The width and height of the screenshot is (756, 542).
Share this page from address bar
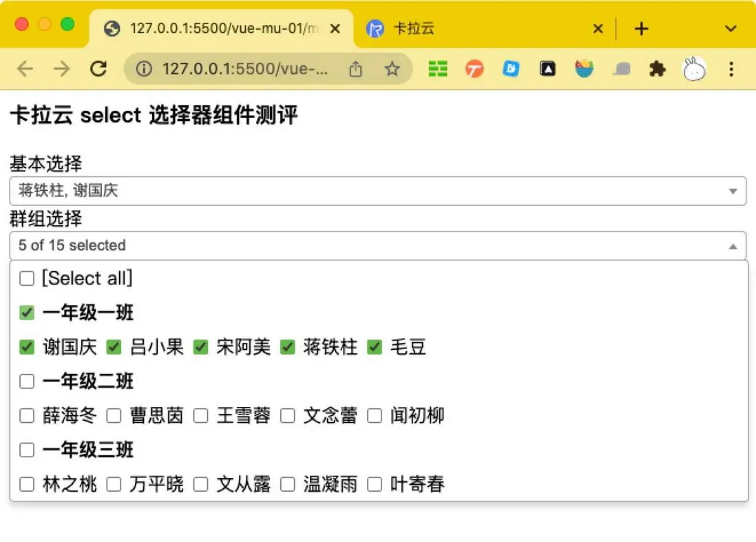click(x=355, y=69)
